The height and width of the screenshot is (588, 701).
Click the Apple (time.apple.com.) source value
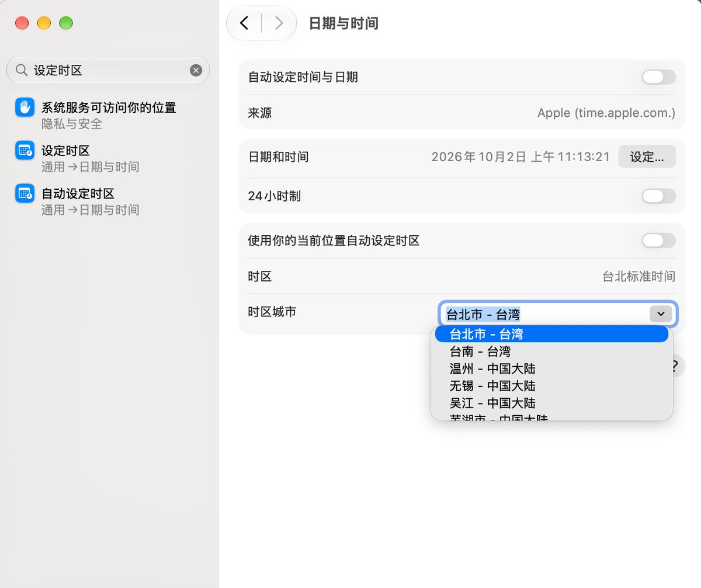coord(606,113)
